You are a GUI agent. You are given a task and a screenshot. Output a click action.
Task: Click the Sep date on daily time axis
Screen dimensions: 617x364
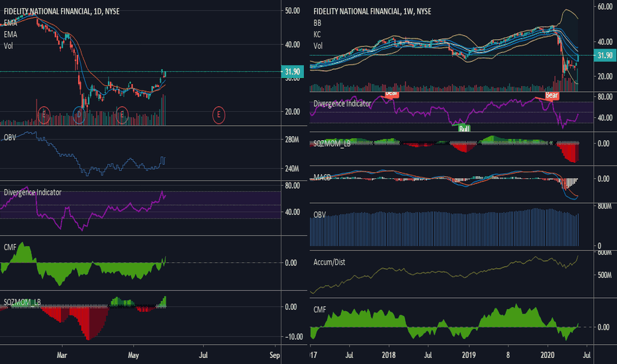(x=275, y=355)
